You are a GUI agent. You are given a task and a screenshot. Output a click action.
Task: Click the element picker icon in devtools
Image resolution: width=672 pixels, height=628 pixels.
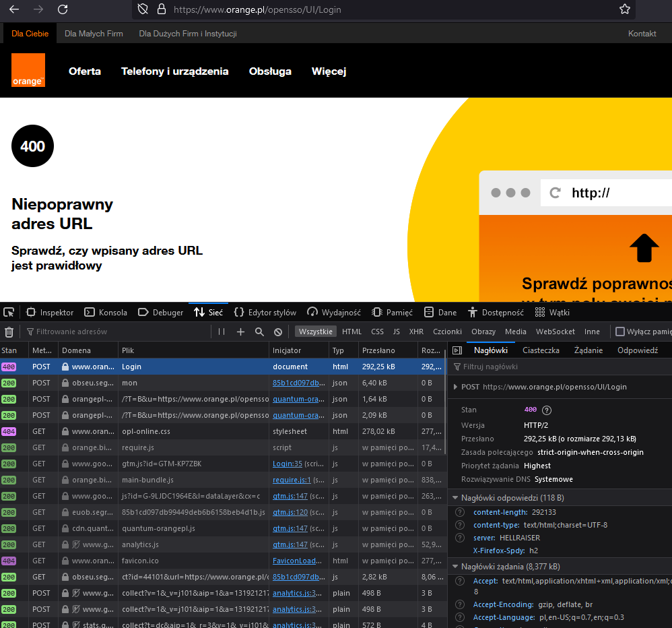coord(9,312)
